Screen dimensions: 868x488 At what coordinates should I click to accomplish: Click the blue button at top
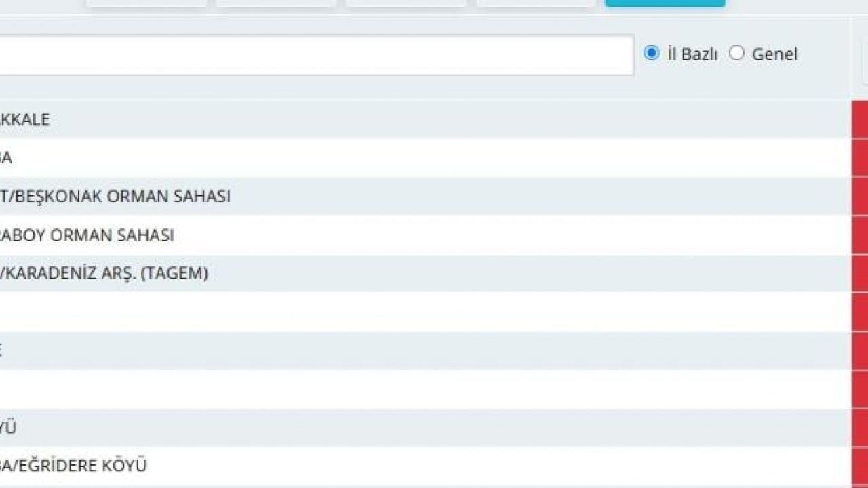coord(665,3)
